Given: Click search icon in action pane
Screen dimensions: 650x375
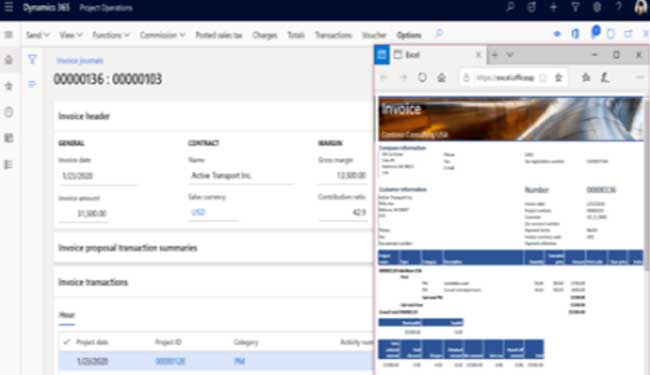Looking at the screenshot, I should 439,34.
